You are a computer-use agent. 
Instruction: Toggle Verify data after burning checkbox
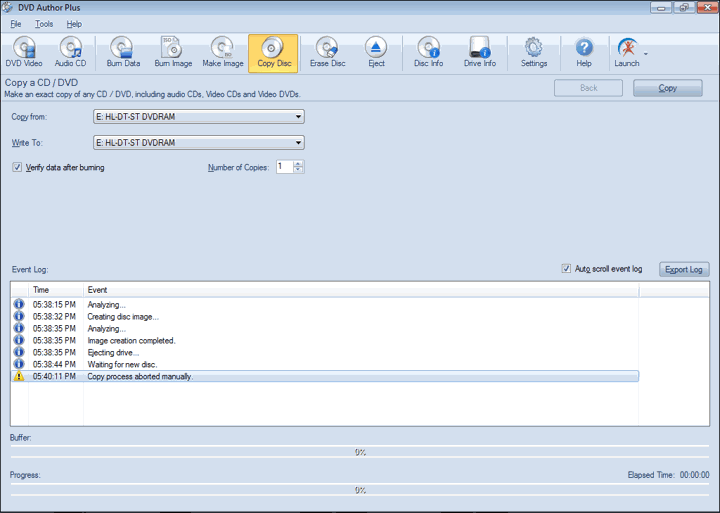pyautogui.click(x=17, y=167)
